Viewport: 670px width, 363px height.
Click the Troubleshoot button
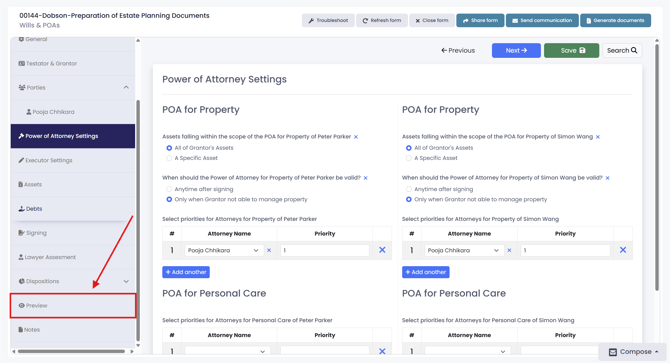pyautogui.click(x=328, y=20)
